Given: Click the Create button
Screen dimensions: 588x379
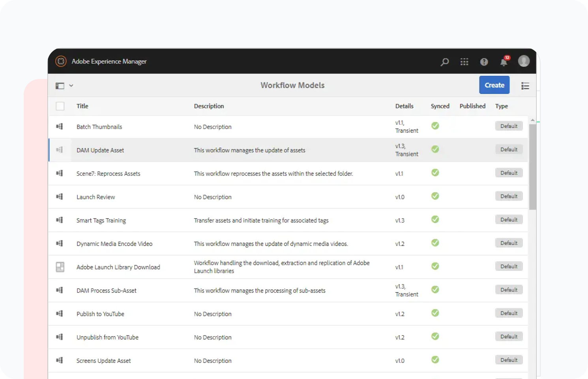Looking at the screenshot, I should pos(494,85).
